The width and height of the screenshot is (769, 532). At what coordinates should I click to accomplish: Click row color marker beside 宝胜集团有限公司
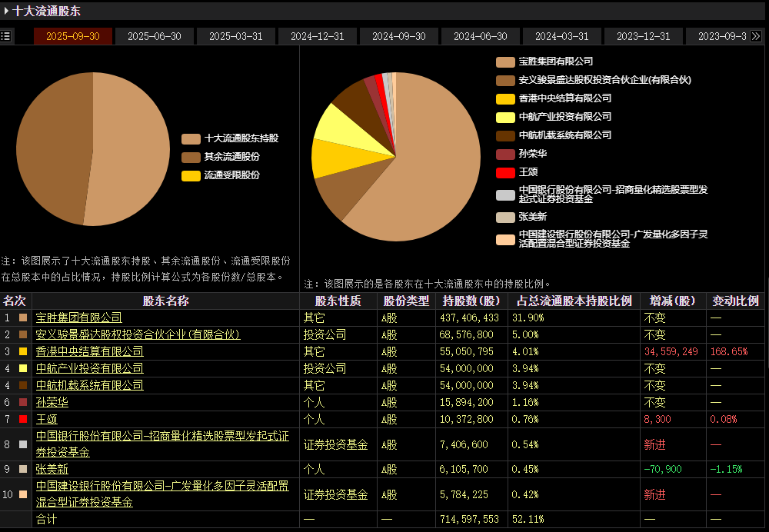pos(23,318)
